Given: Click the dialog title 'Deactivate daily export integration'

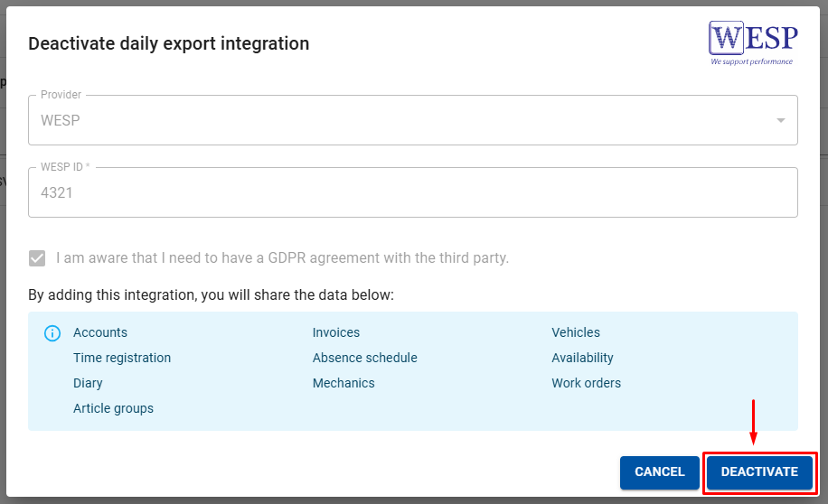Looking at the screenshot, I should pyautogui.click(x=169, y=43).
